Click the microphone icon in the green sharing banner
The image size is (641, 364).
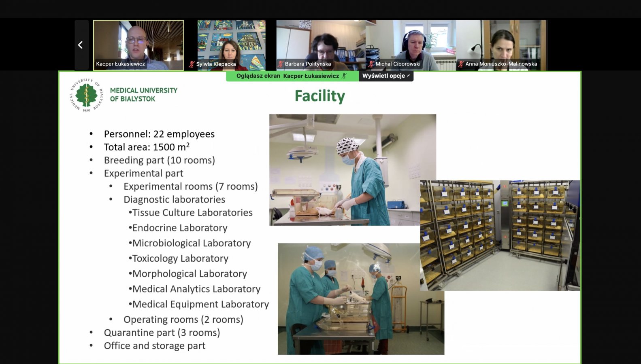click(344, 76)
